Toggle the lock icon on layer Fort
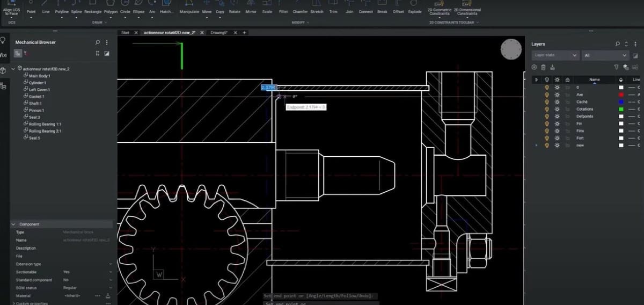The height and width of the screenshot is (305, 644). (568, 138)
